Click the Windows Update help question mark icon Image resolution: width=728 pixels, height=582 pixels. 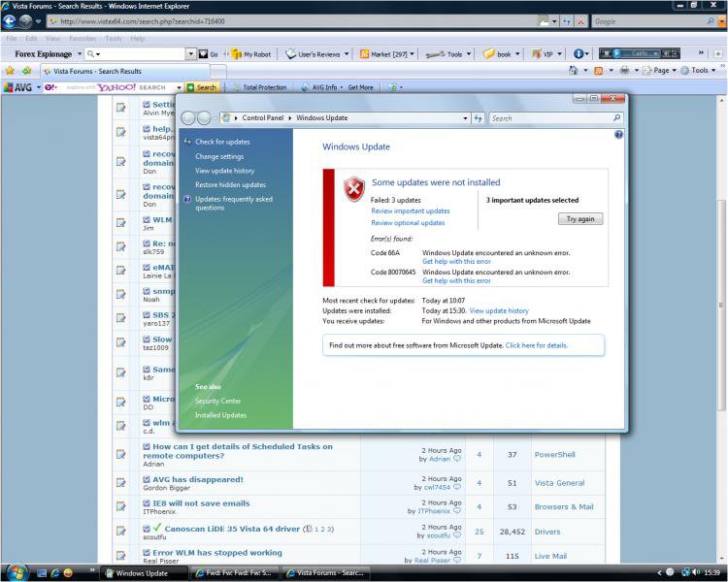click(618, 135)
